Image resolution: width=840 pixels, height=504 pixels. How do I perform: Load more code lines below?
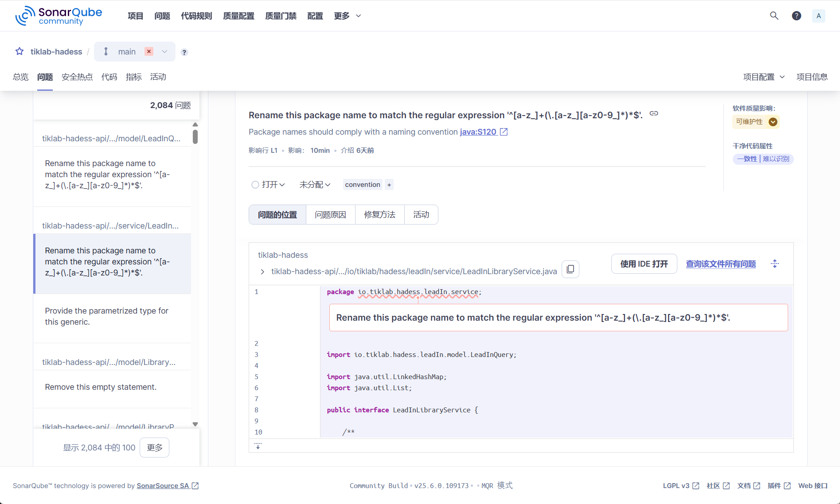coord(258,446)
